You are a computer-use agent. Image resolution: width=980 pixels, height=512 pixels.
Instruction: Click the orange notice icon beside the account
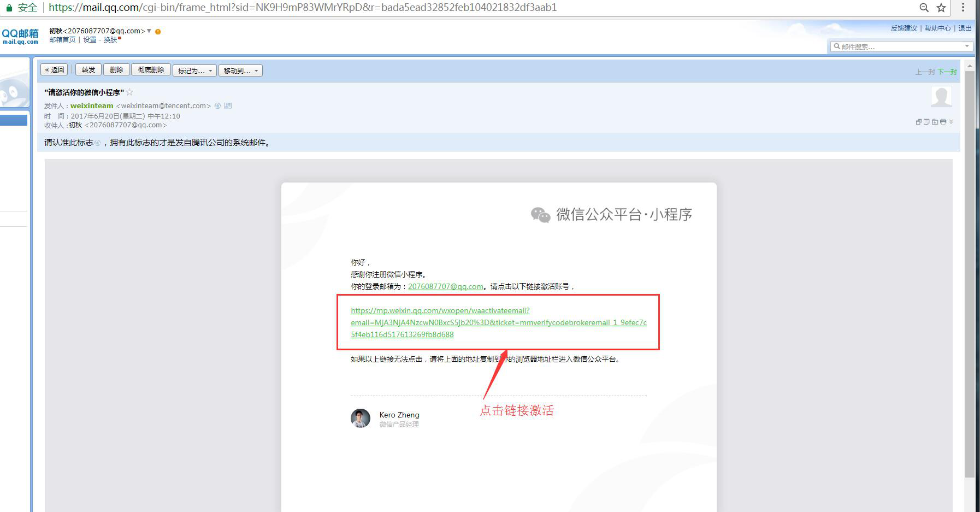pos(158,31)
